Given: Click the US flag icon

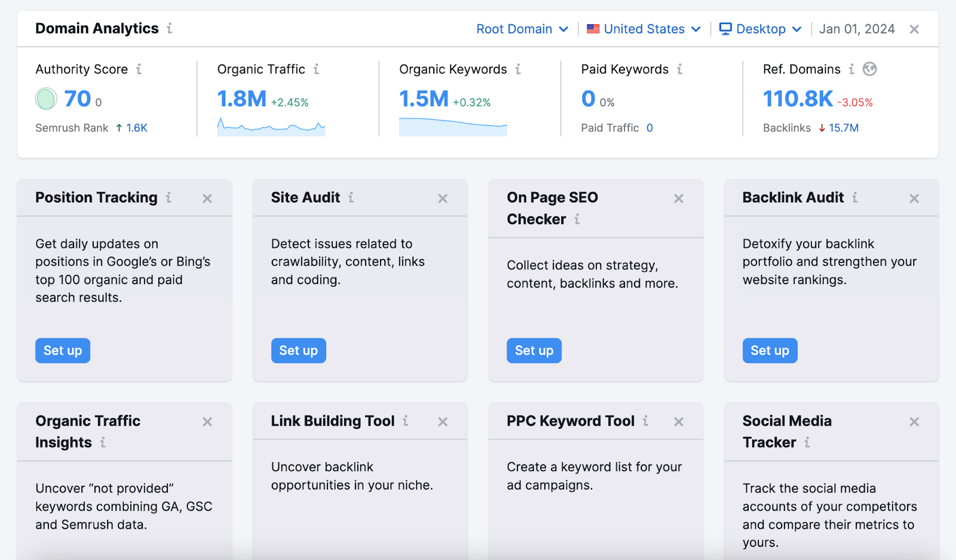Looking at the screenshot, I should [592, 29].
